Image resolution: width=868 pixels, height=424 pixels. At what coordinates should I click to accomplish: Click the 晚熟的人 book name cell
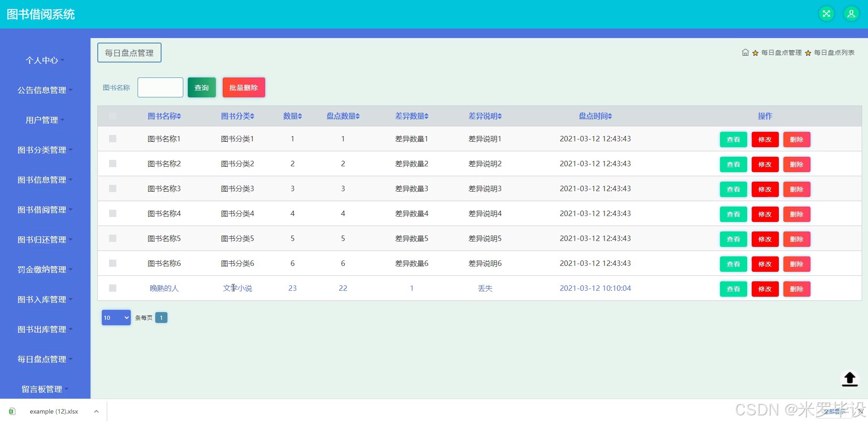coord(164,288)
